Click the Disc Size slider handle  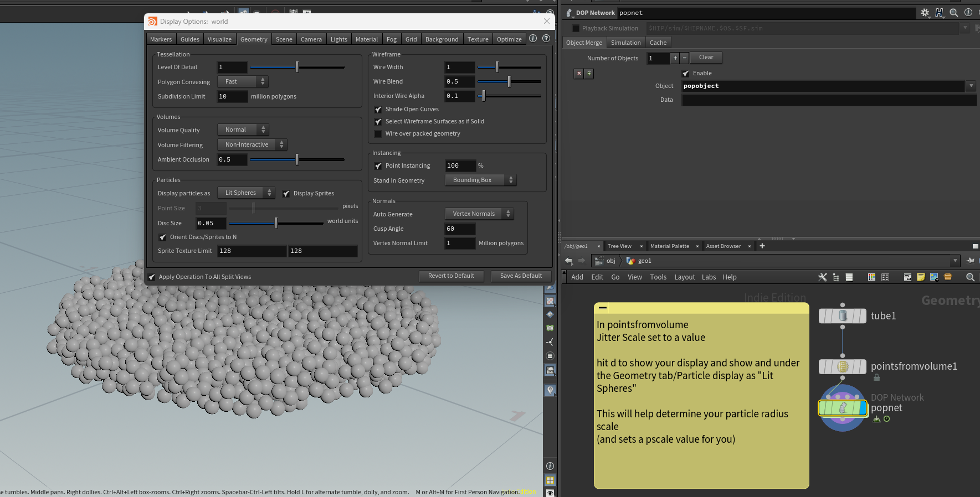(x=276, y=223)
